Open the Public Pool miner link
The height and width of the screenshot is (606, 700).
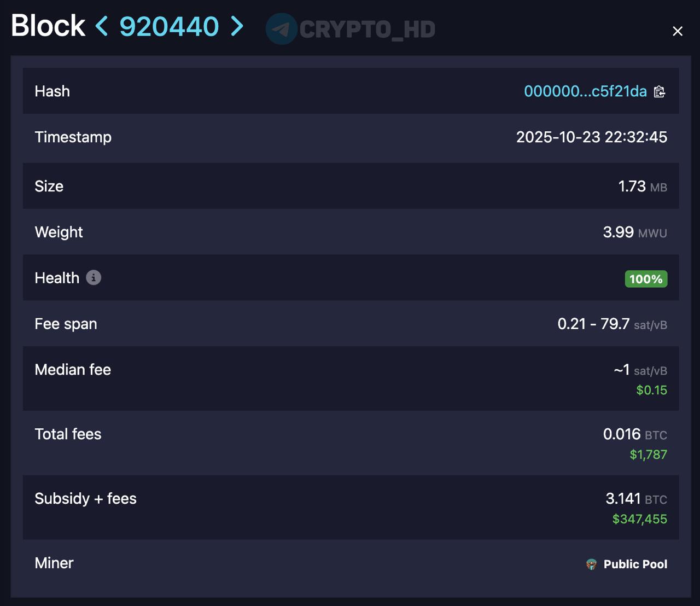(x=635, y=564)
